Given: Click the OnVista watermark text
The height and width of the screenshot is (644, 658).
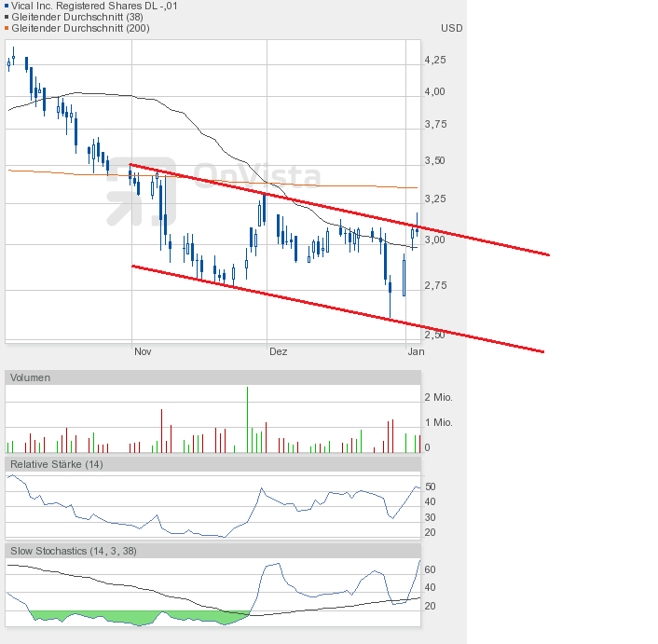Looking at the screenshot, I should pyautogui.click(x=257, y=175).
